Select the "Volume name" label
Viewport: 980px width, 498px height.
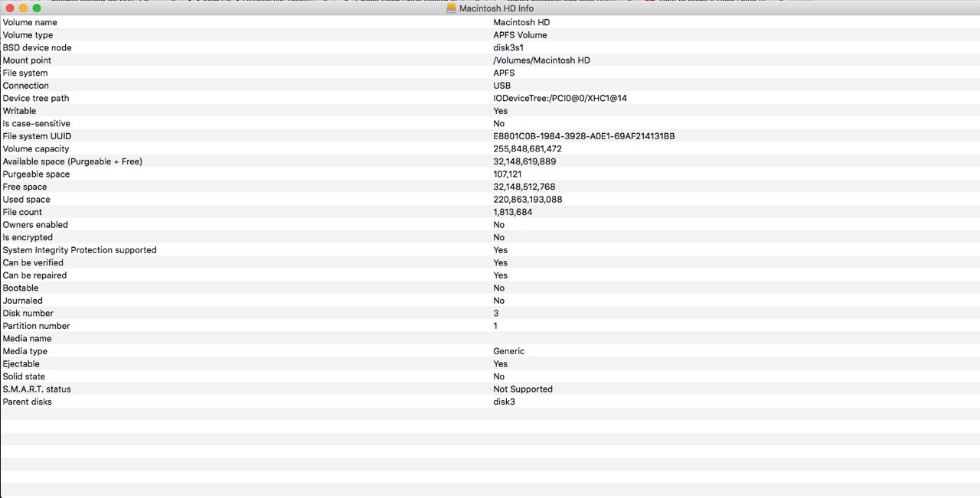pyautogui.click(x=30, y=22)
